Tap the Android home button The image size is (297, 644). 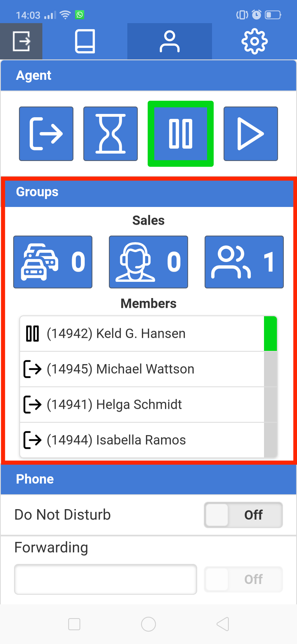148,624
